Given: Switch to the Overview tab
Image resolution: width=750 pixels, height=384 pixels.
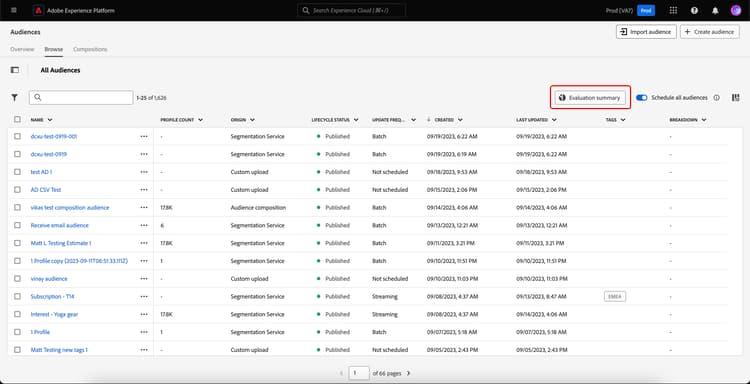Looking at the screenshot, I should (22, 49).
